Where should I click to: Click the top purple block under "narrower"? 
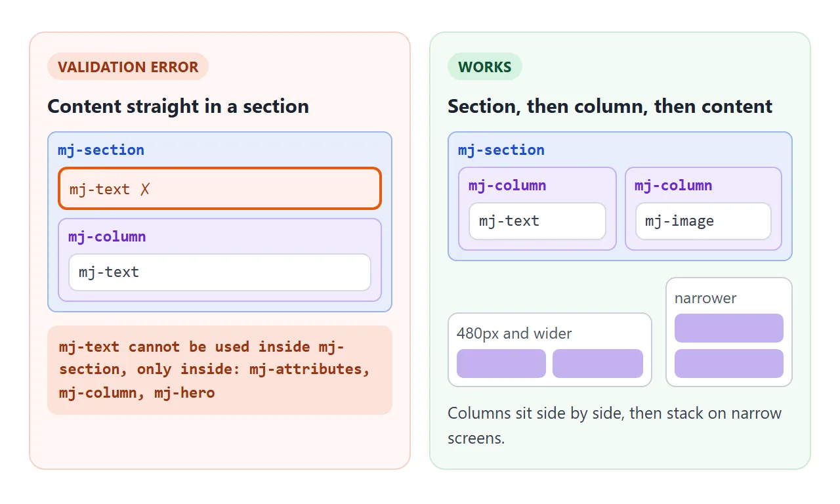tap(729, 328)
